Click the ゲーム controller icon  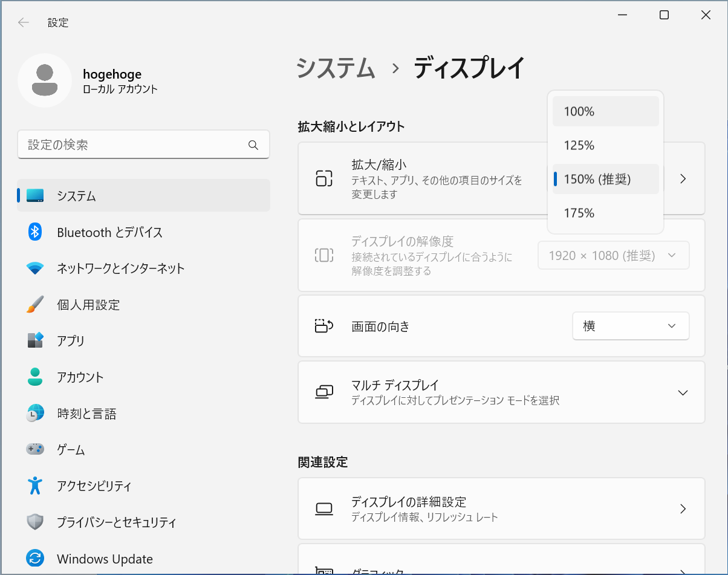pyautogui.click(x=35, y=450)
